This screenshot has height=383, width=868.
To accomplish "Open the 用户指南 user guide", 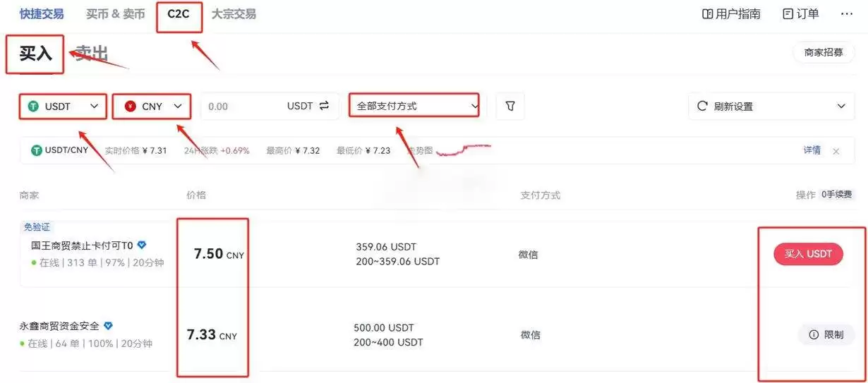I will (731, 14).
